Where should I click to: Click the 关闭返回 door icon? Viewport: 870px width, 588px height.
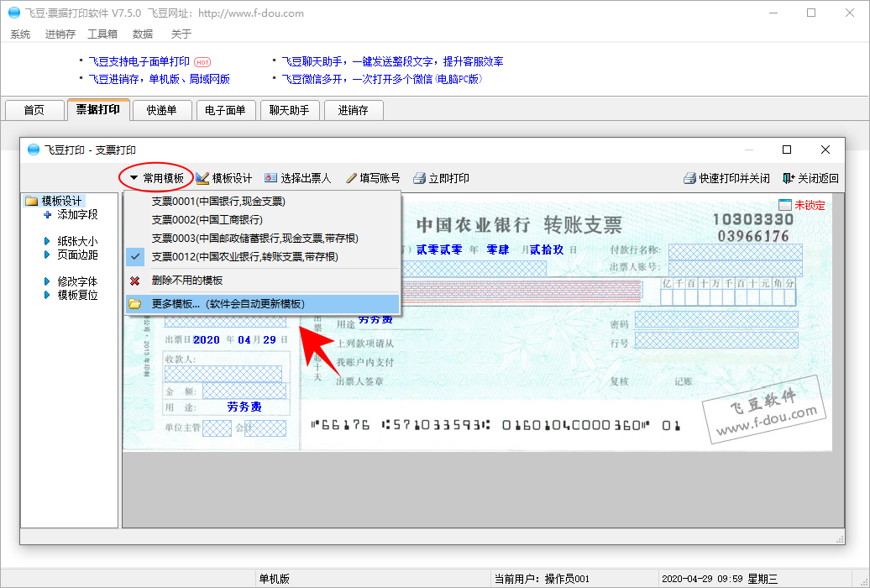coord(789,178)
